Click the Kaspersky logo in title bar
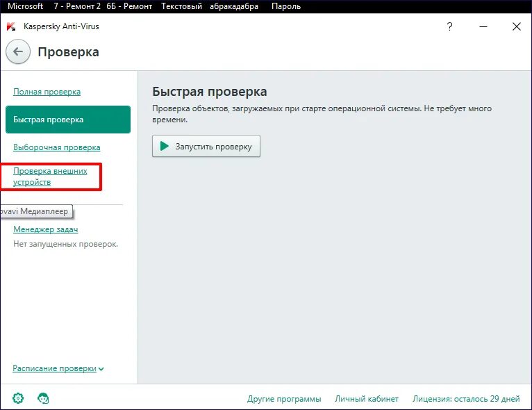 click(x=11, y=26)
